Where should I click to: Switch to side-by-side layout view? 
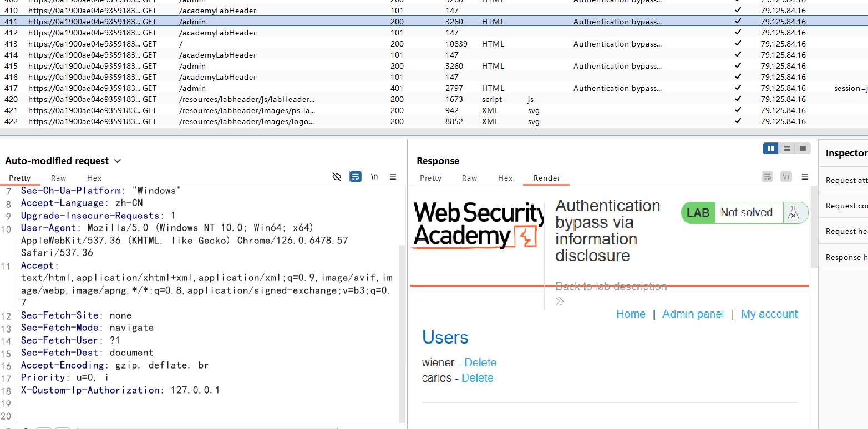point(770,148)
